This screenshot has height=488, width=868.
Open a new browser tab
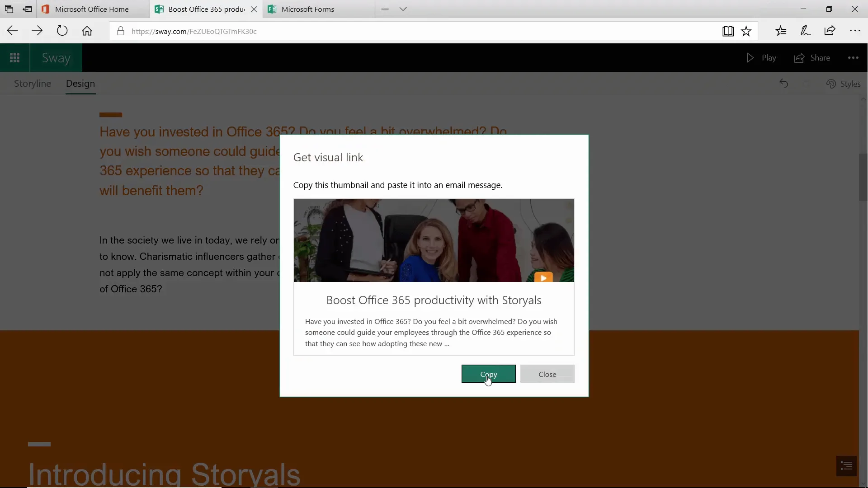click(x=385, y=9)
